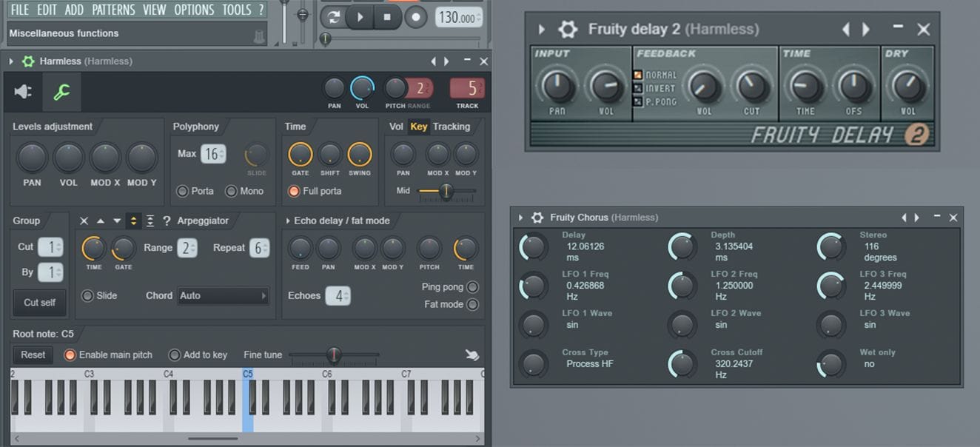Open the PATTERNS menu
Image resolution: width=980 pixels, height=447 pixels.
(x=114, y=10)
